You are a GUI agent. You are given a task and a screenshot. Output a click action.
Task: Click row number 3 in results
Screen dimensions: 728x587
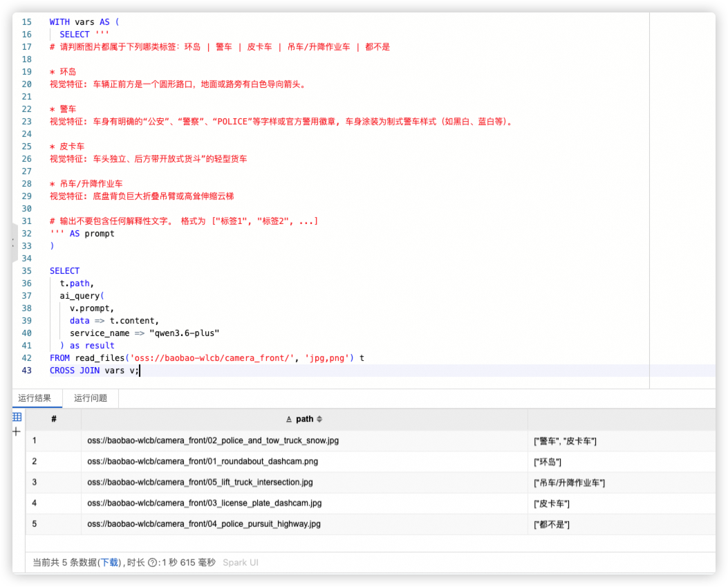[35, 482]
